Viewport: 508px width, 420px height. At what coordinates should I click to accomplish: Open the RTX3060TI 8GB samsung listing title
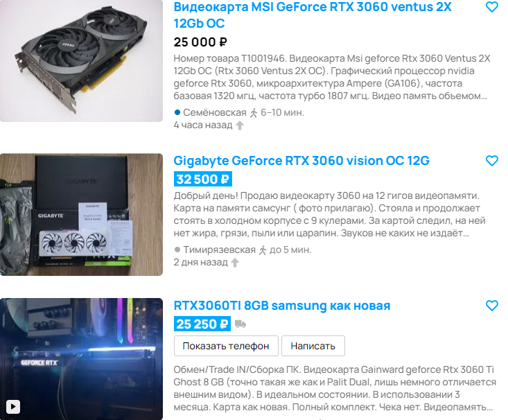click(x=282, y=306)
